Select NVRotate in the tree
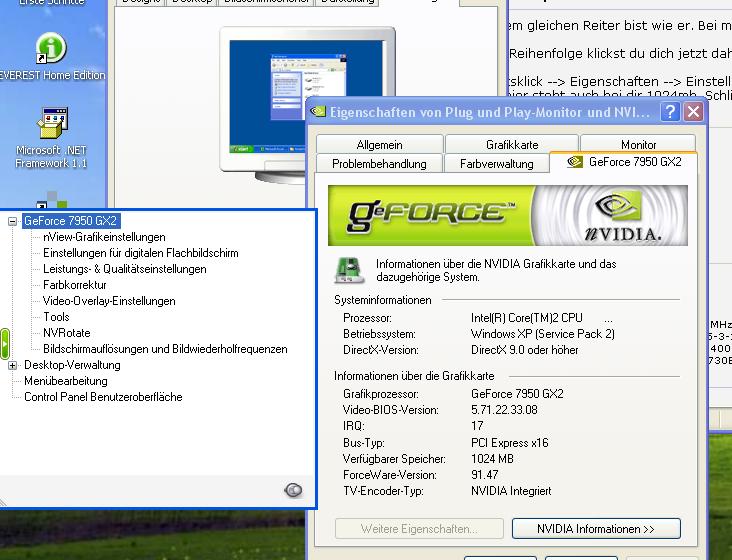The image size is (732, 560). tap(67, 333)
